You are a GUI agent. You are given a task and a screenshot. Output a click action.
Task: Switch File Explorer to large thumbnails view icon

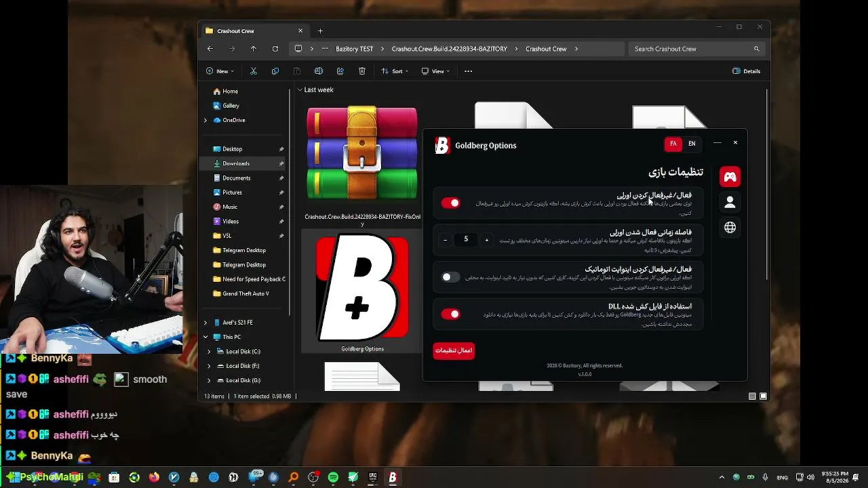pyautogui.click(x=763, y=396)
